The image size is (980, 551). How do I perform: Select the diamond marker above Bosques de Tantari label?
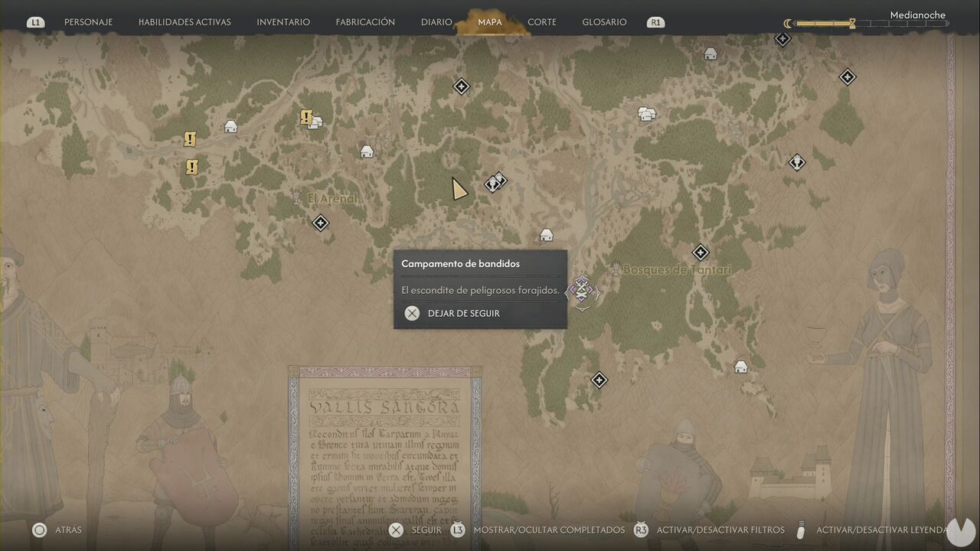[701, 253]
